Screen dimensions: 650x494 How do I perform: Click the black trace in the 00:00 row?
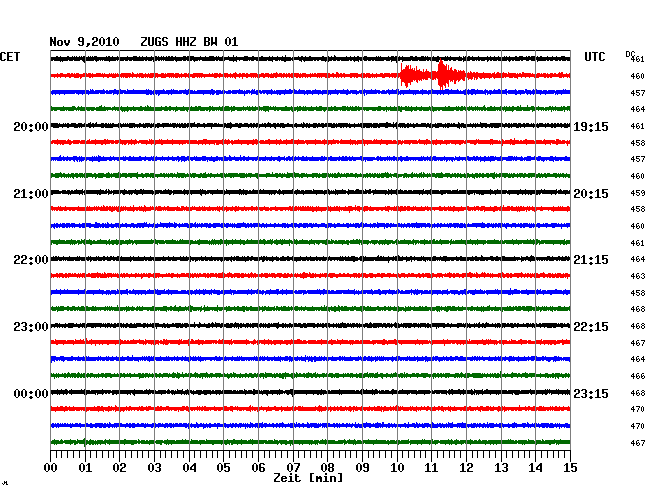coord(310,392)
